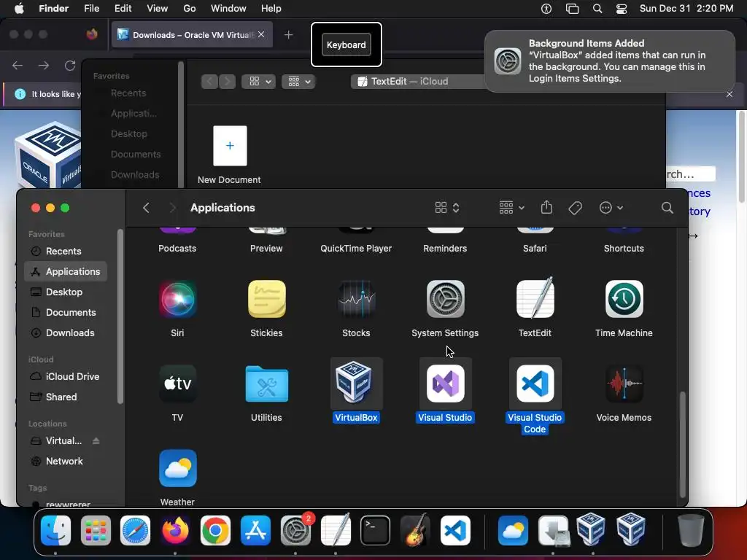Image resolution: width=747 pixels, height=560 pixels.
Task: Open Visual Studio Code from the Dock
Action: 455,530
